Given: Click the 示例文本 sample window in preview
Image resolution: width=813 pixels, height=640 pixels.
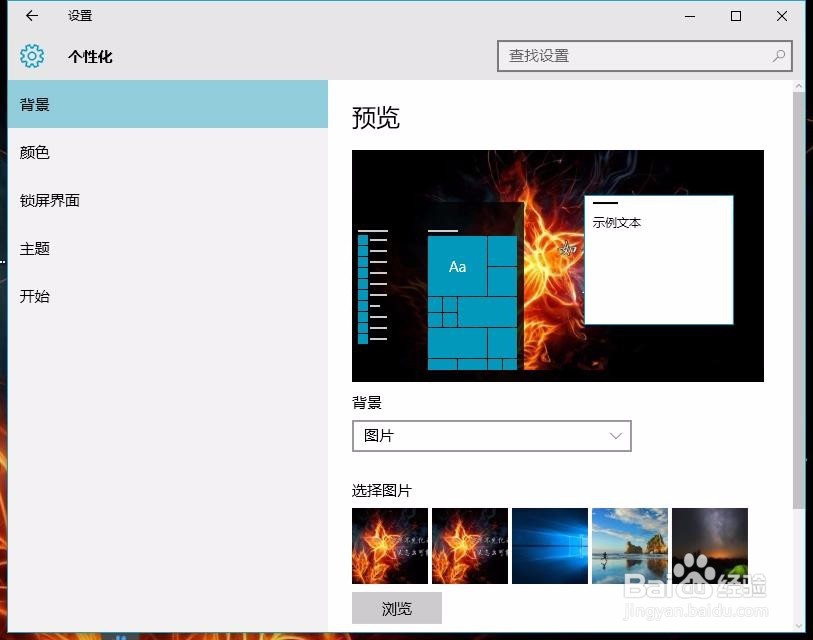Looking at the screenshot, I should click(658, 258).
